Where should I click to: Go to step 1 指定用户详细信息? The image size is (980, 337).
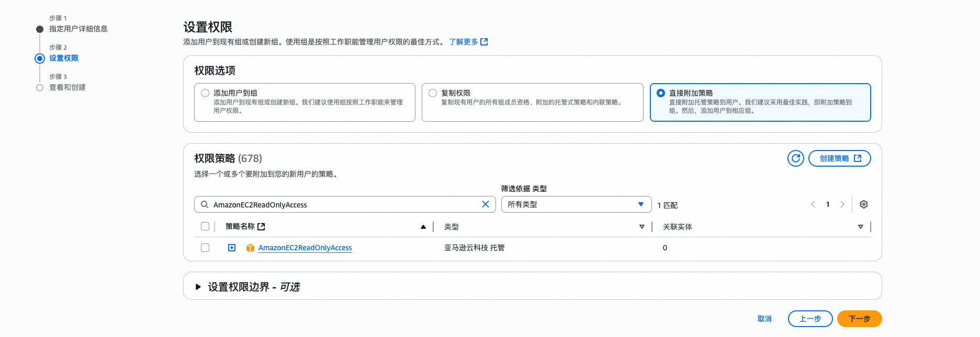[x=78, y=29]
